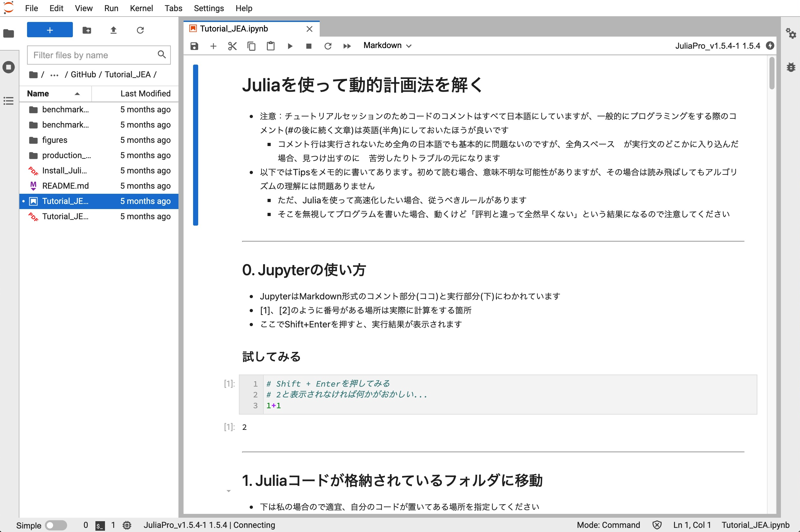
Task: Expand the breadcrumb ellipsis path
Action: point(54,75)
